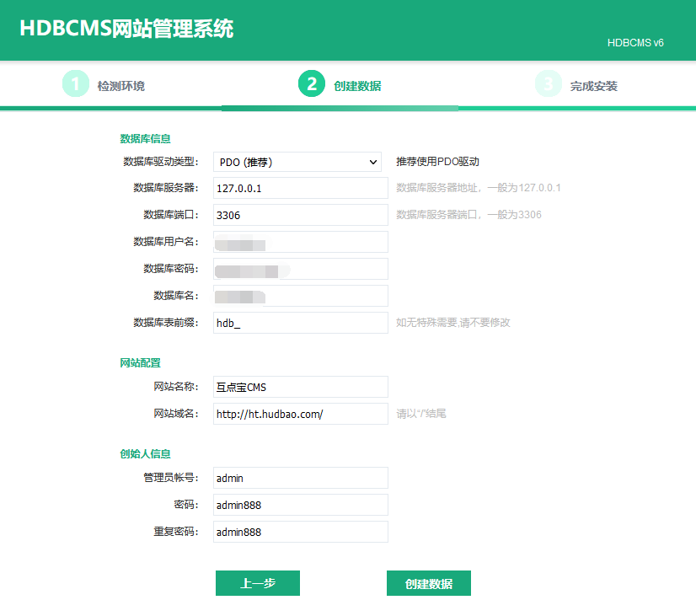This screenshot has width=696, height=616.
Task: Select the 检测环境 step tab
Action: click(x=120, y=86)
